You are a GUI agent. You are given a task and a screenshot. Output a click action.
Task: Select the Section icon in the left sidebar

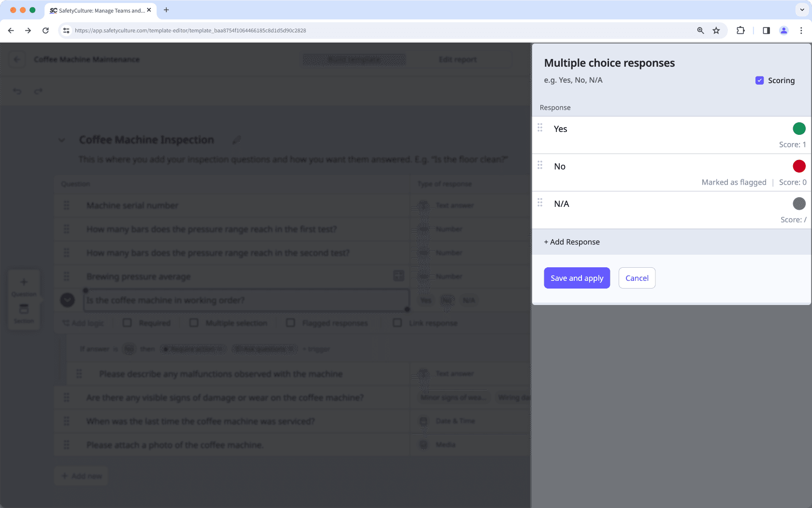(x=23, y=313)
